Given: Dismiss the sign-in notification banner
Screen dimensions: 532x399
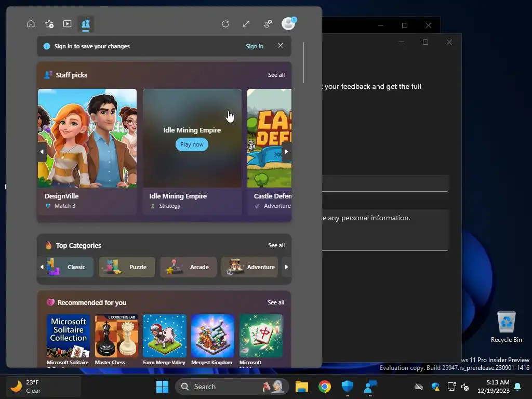Looking at the screenshot, I should [280, 46].
